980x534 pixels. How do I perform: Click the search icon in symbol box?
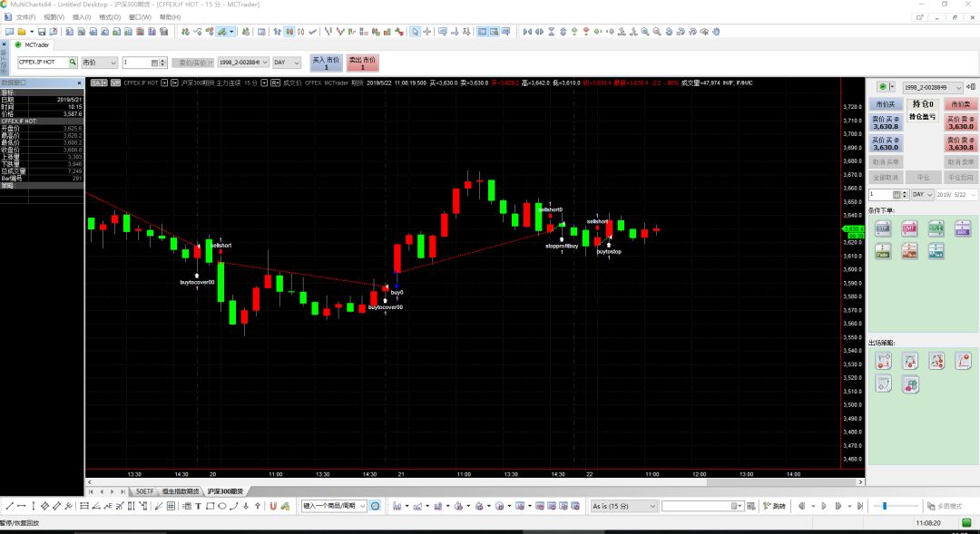(x=73, y=62)
